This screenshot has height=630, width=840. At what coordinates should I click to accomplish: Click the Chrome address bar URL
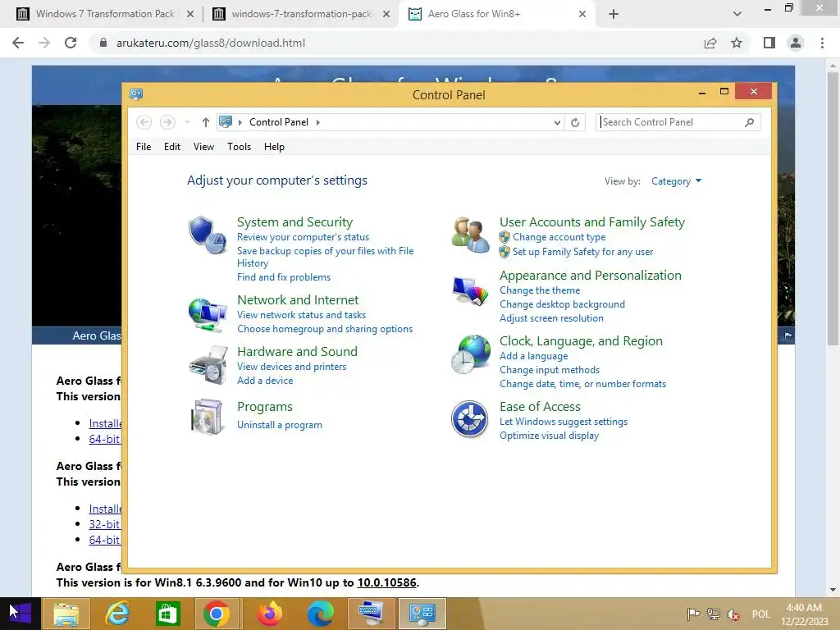(211, 43)
